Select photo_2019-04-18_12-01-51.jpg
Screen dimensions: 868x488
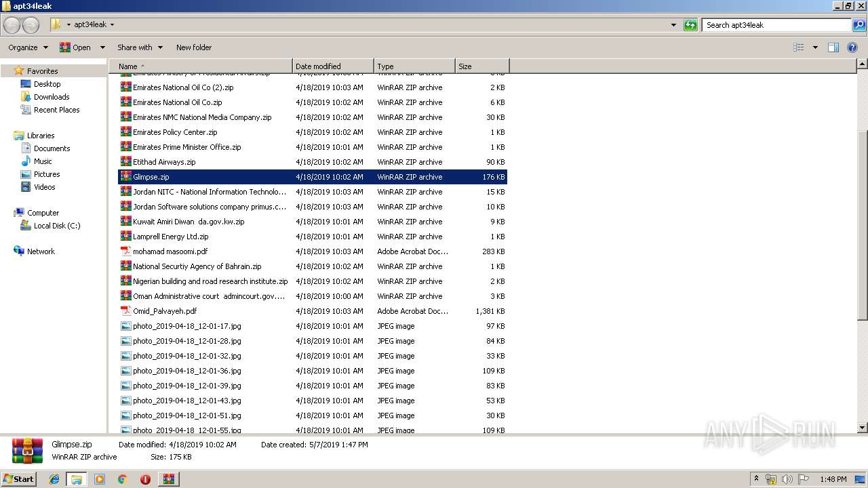pos(186,415)
